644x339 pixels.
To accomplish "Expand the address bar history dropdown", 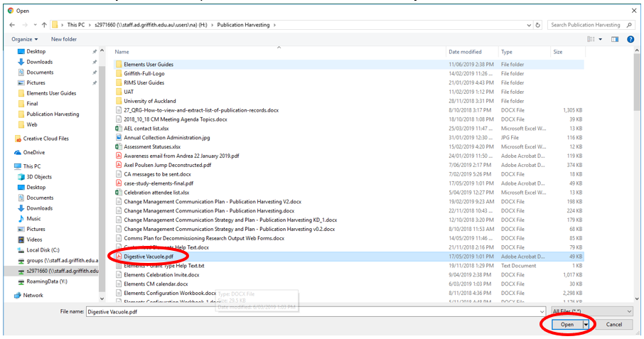I will point(527,25).
